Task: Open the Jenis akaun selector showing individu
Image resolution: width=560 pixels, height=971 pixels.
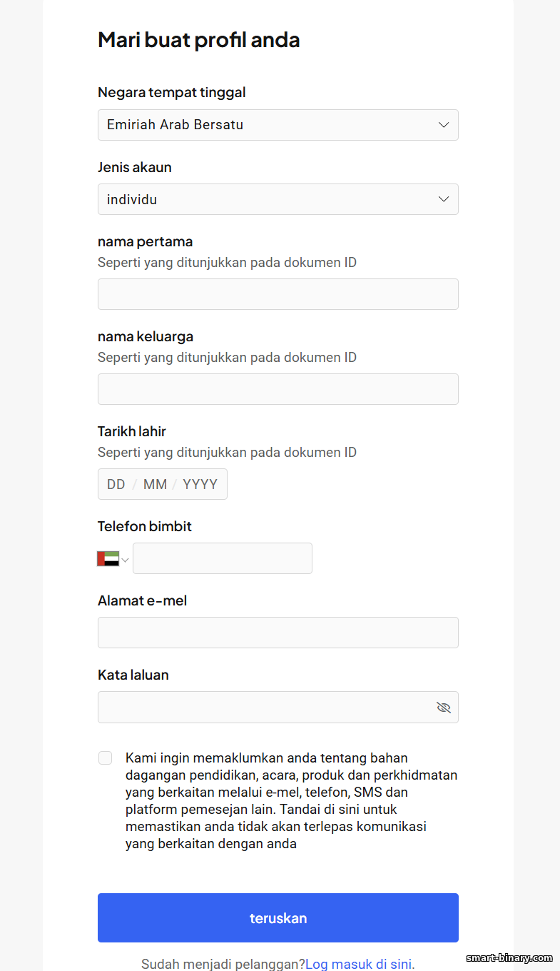Action: (278, 199)
